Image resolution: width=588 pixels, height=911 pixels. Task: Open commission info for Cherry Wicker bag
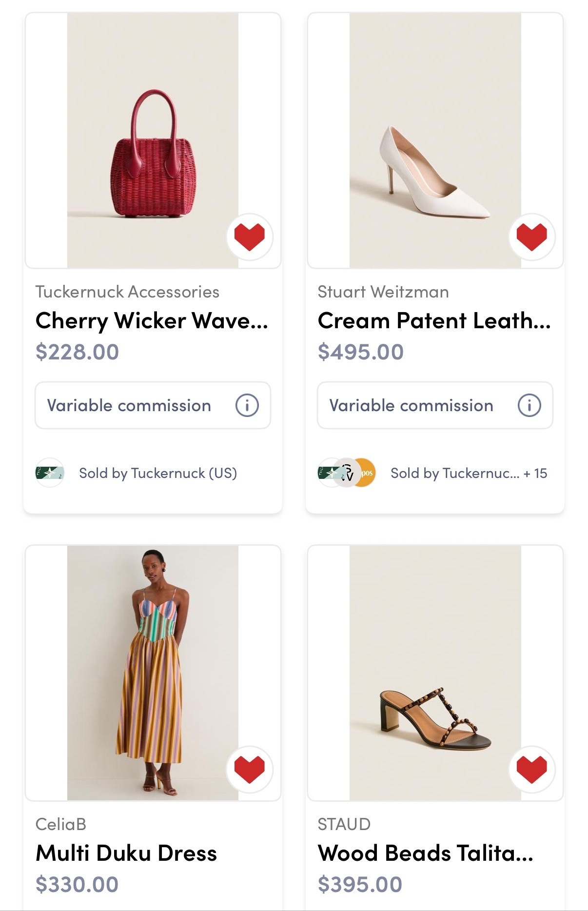click(x=247, y=405)
